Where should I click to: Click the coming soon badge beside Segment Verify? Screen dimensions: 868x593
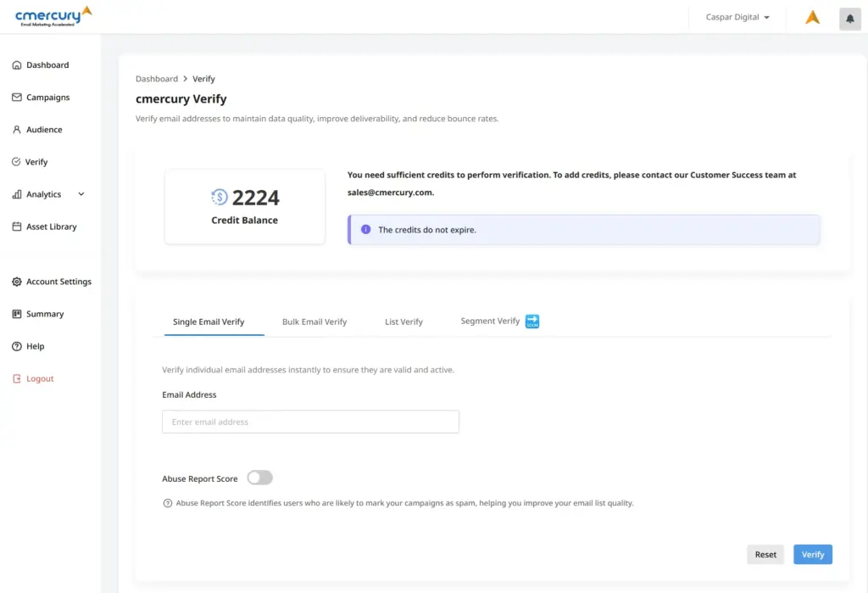click(x=532, y=321)
